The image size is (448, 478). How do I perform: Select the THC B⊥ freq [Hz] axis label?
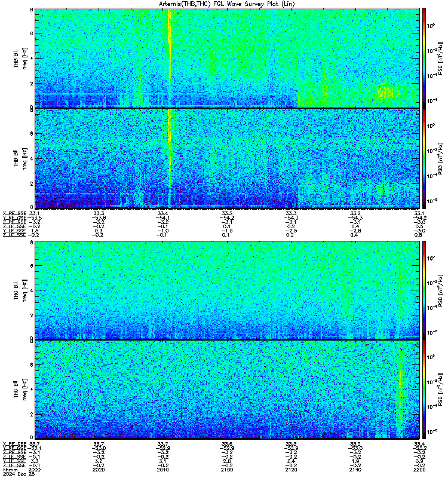20,290
